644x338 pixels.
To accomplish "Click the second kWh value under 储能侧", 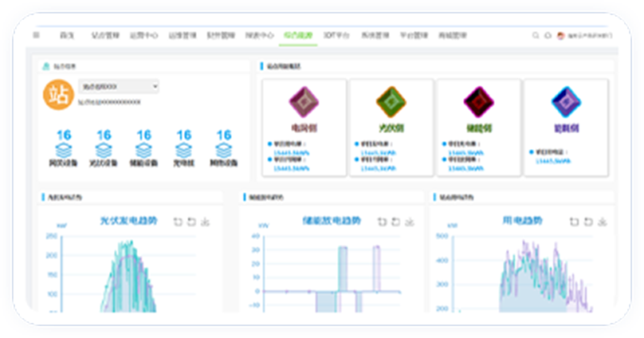I will [x=465, y=168].
